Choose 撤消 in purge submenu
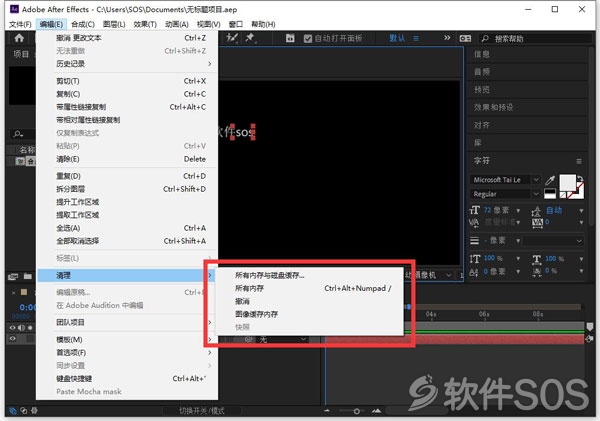Screen dimensions: 600x421 (x=310, y=301)
